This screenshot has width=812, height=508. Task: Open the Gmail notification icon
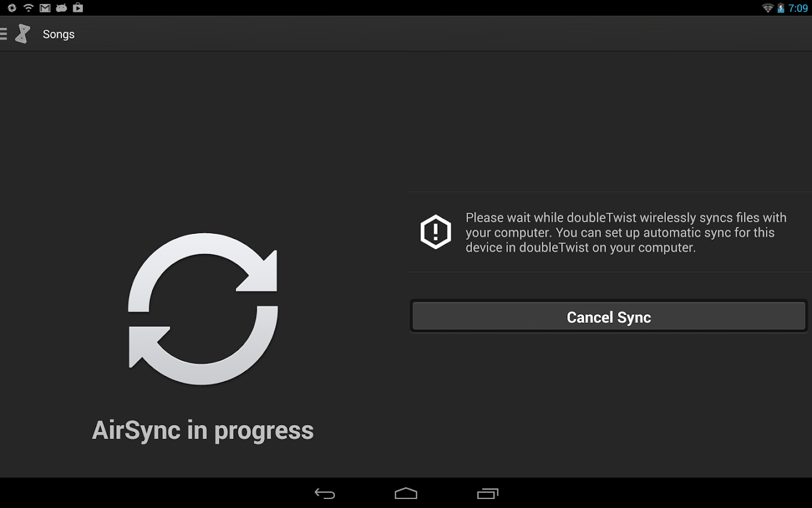tap(45, 8)
